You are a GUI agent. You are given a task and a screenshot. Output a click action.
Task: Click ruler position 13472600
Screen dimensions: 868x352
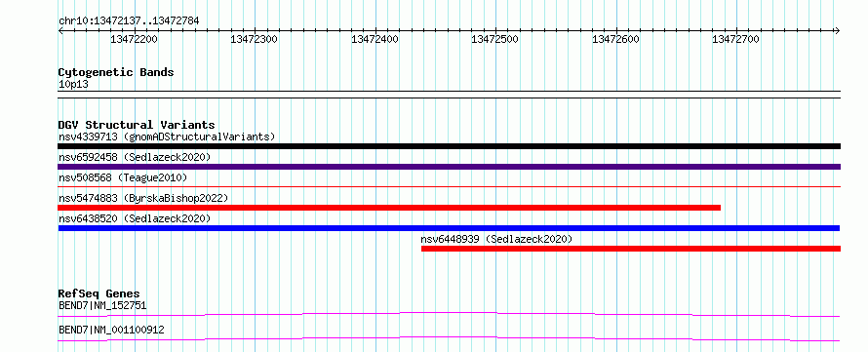point(615,39)
